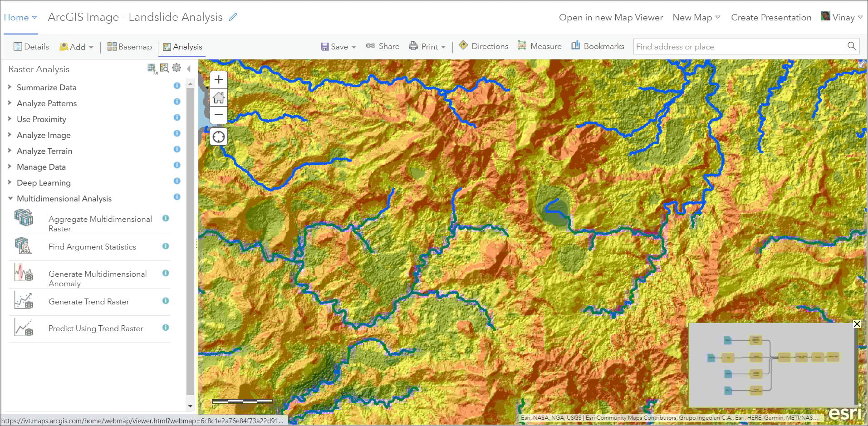Image resolution: width=868 pixels, height=426 pixels.
Task: Open analysis environments gear icon
Action: point(176,68)
